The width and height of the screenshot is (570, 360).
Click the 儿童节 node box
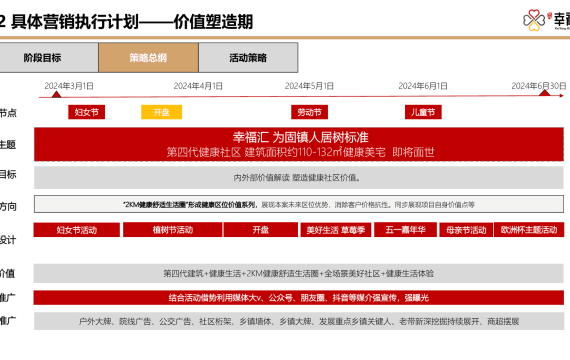point(423,112)
